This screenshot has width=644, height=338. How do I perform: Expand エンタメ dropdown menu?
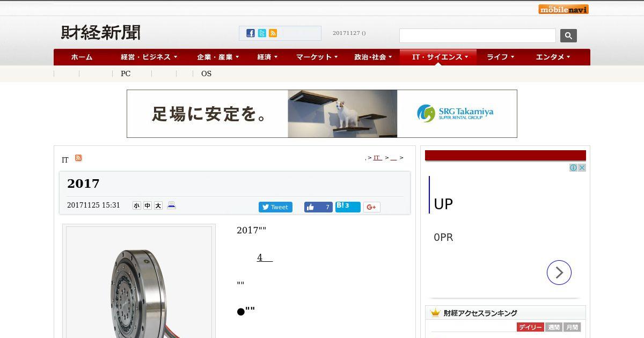tap(553, 57)
